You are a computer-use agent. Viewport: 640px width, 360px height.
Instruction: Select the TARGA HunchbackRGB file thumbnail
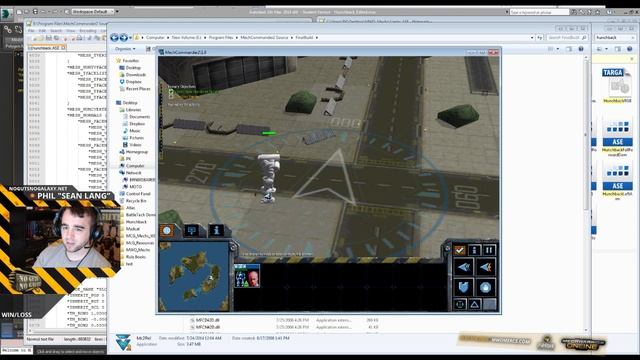pyautogui.click(x=617, y=86)
